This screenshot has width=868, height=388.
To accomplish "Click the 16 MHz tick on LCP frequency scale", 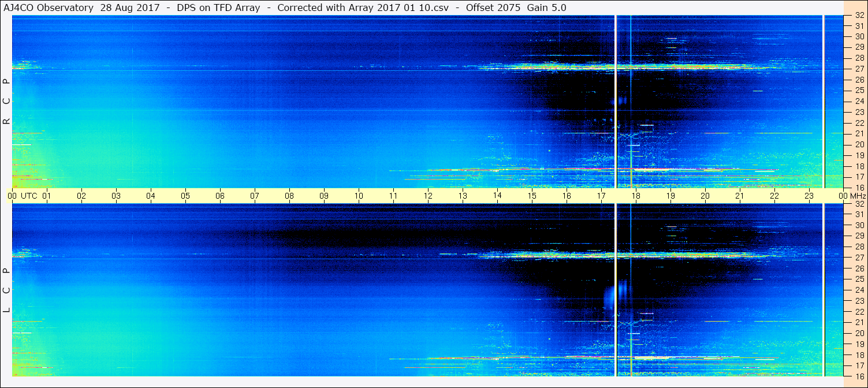I will (x=859, y=375).
